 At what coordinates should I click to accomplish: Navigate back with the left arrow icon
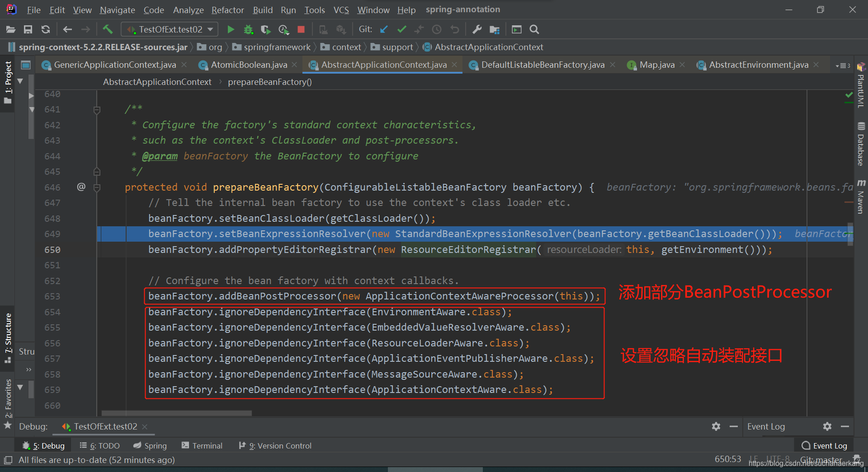pyautogui.click(x=68, y=29)
